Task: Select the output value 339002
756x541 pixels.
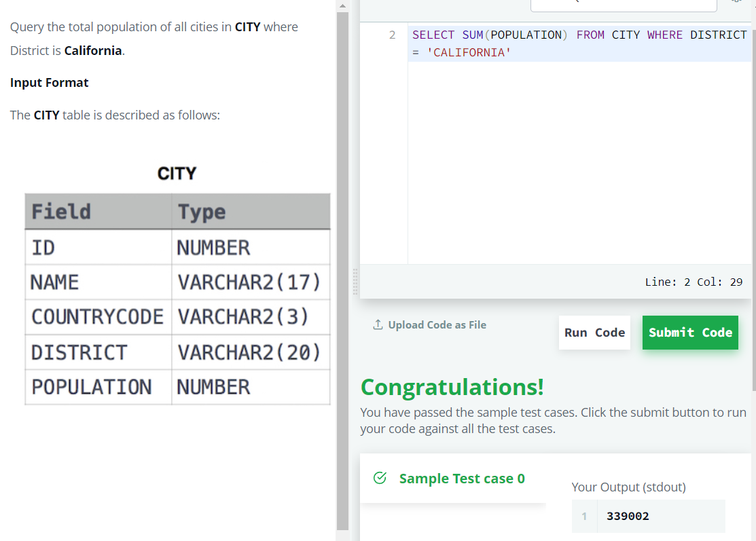Action: click(626, 516)
